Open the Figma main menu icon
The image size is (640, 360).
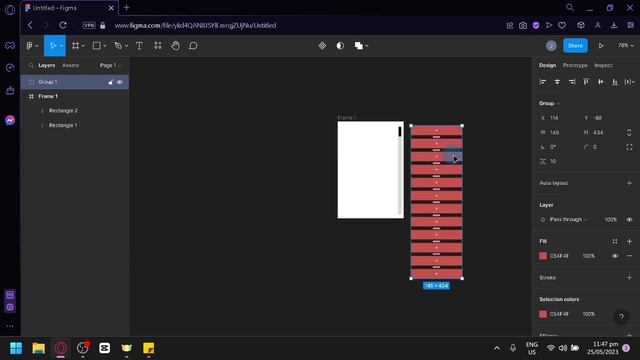(29, 46)
